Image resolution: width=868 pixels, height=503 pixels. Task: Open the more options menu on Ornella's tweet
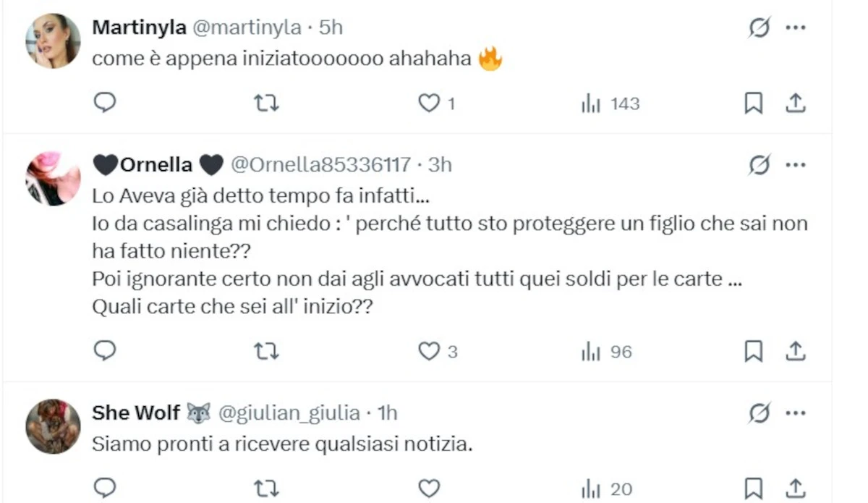tap(796, 164)
